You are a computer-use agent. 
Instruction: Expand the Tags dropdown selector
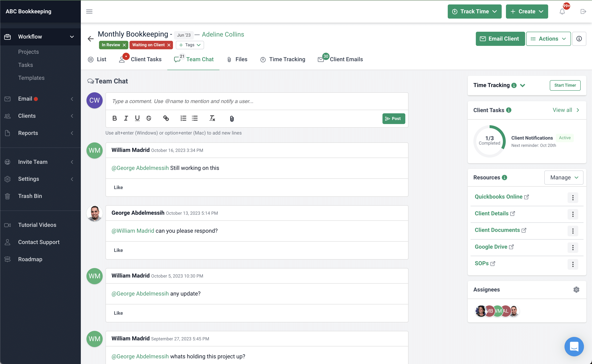point(190,44)
